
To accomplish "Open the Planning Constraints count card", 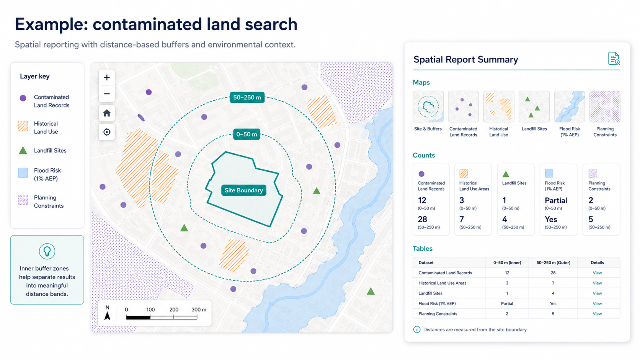I will point(601,200).
